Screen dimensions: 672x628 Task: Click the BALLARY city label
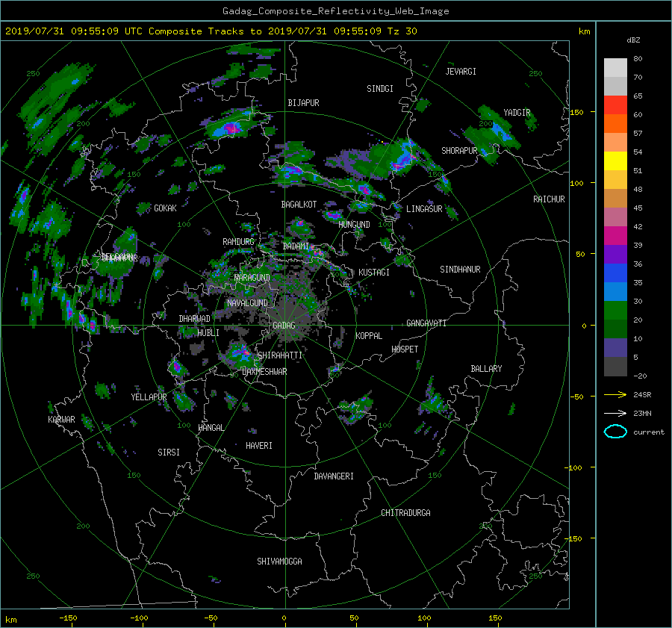pyautogui.click(x=486, y=369)
